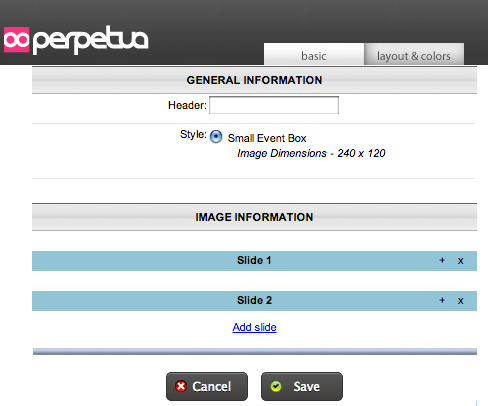The image size is (488, 406).
Task: Switch to the basic tab
Action: coord(314,54)
